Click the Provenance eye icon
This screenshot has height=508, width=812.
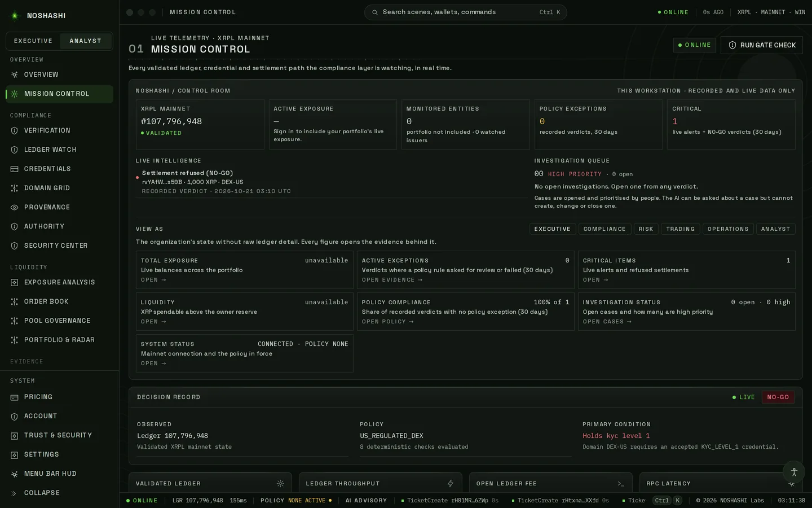coord(15,207)
